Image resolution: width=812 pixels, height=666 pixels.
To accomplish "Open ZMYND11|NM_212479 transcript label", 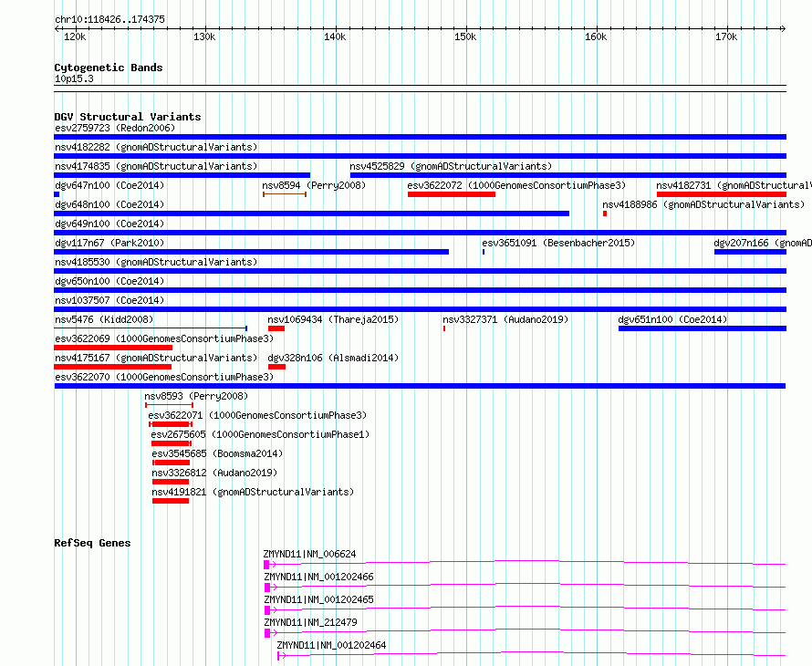I will pos(310,622).
